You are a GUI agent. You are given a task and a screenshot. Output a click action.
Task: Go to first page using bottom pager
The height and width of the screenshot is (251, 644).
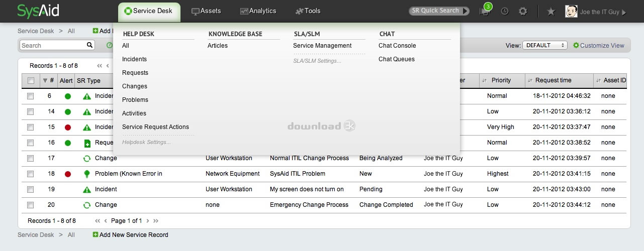tap(98, 221)
